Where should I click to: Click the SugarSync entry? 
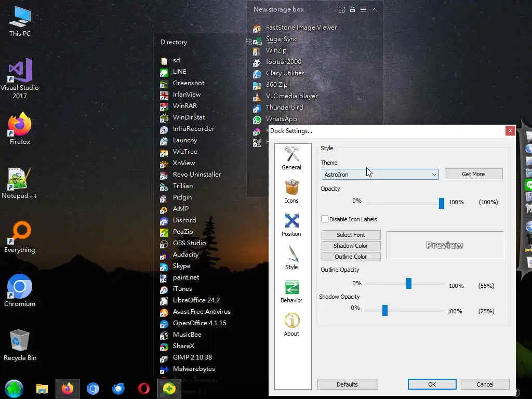pyautogui.click(x=275, y=39)
